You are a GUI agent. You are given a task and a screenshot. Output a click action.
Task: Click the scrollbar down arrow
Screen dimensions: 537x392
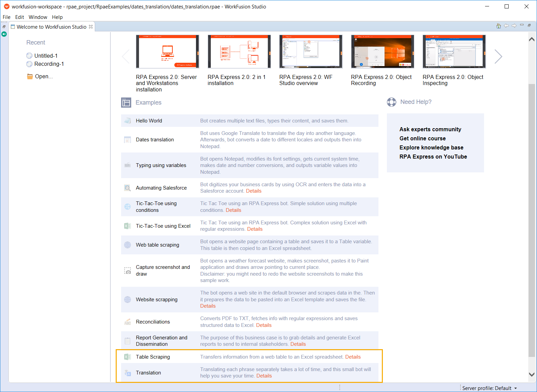coord(532,374)
